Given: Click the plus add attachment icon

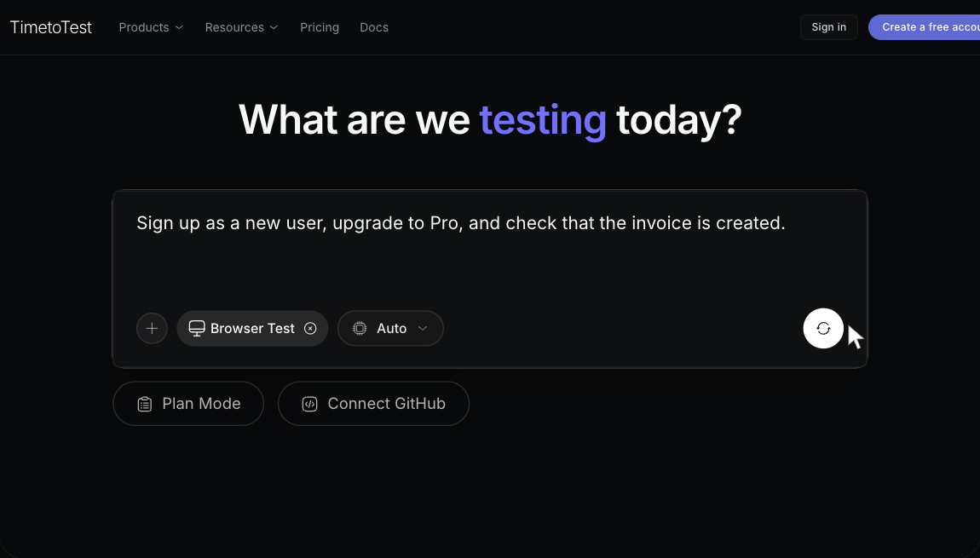Looking at the screenshot, I should point(152,329).
